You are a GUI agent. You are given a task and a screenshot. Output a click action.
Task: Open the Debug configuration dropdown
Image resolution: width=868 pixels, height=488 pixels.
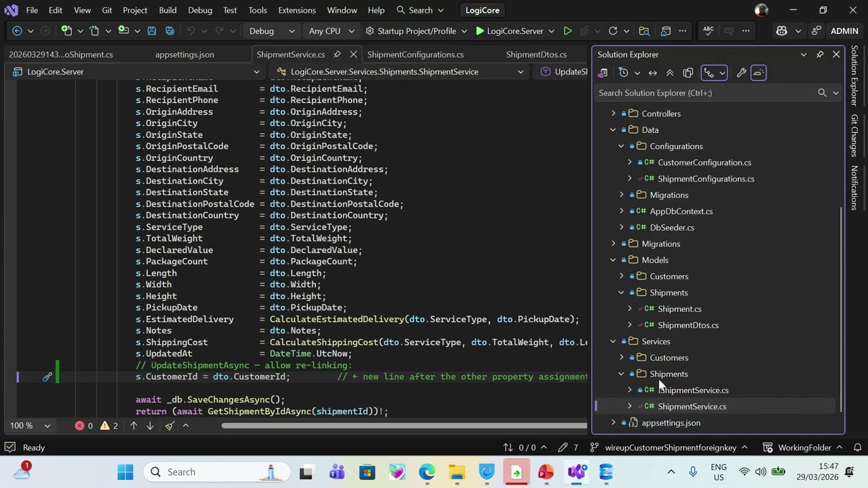point(272,30)
